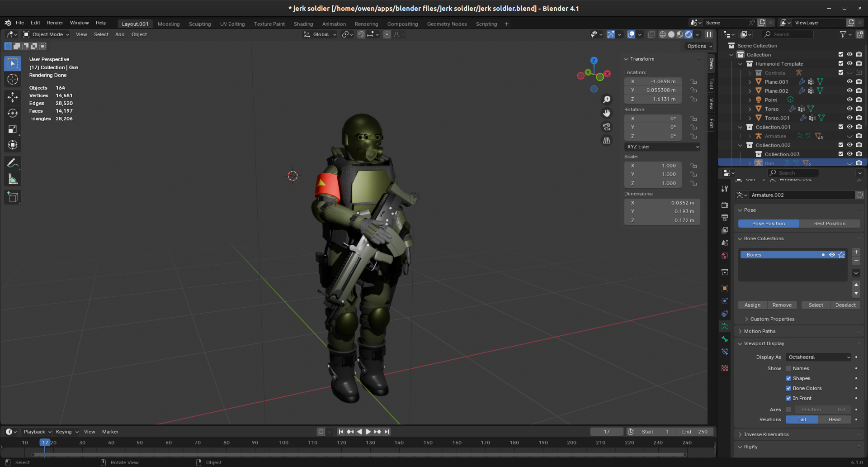Expand the Inverse Kinematics panel
Image resolution: width=868 pixels, height=467 pixels.
click(766, 434)
